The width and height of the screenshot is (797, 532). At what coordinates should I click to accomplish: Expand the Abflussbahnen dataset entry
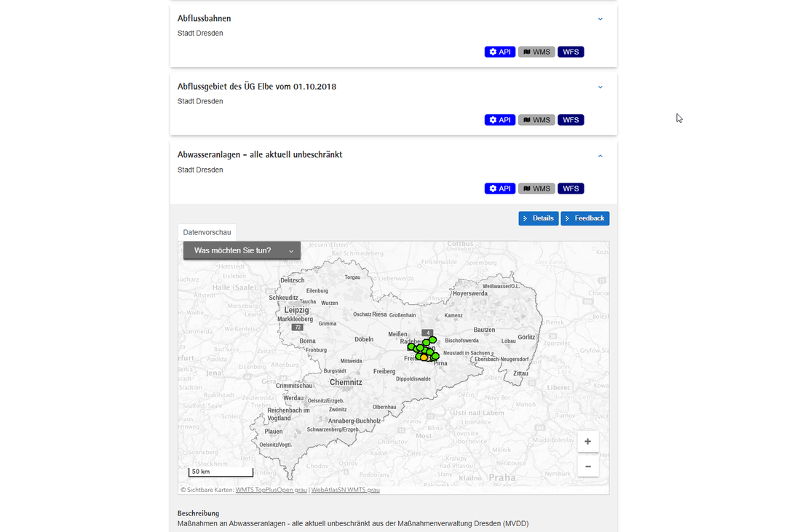[x=600, y=18]
